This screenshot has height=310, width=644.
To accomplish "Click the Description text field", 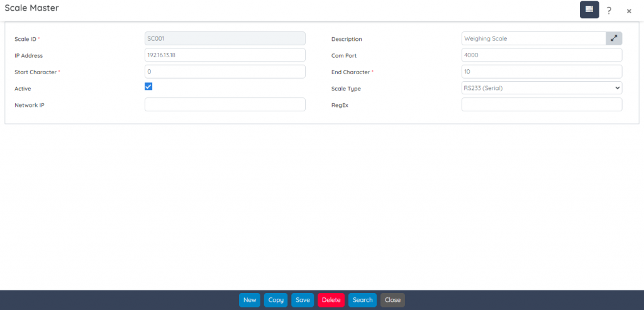I will click(533, 38).
